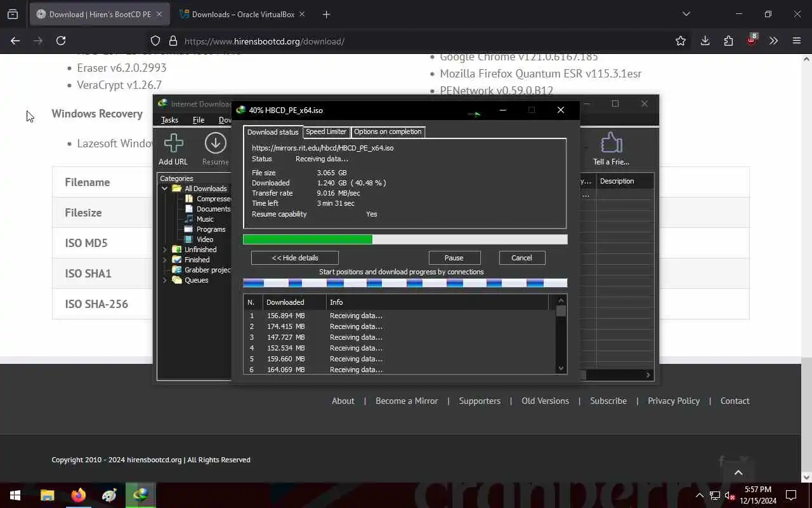
Task: Switch to the Download status tab
Action: click(273, 132)
